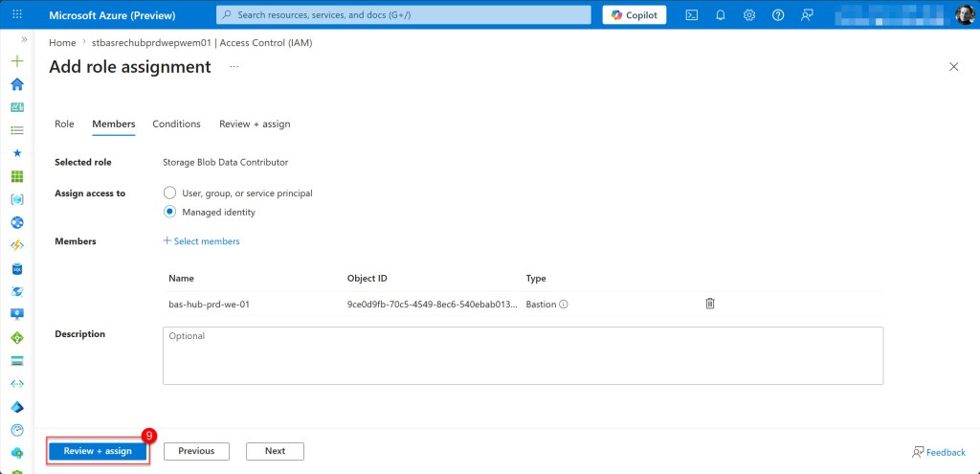Close the Add role assignment pane
Viewport: 980px width, 474px height.
(x=953, y=67)
